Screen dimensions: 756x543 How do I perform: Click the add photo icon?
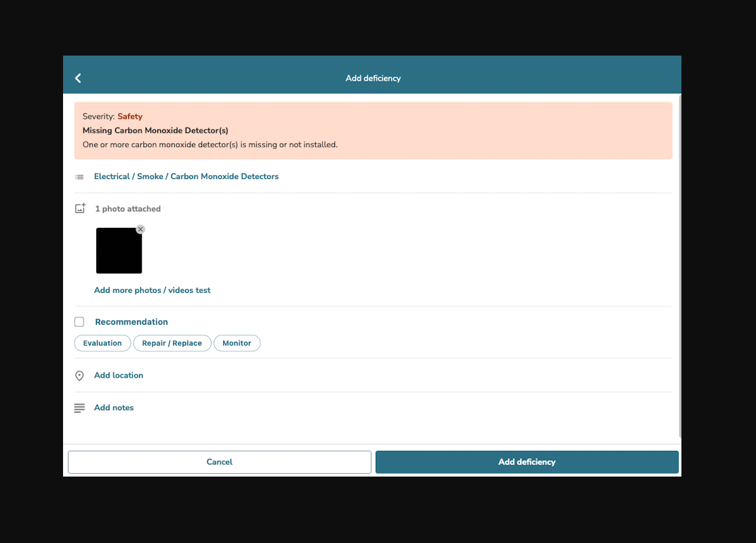coord(80,208)
